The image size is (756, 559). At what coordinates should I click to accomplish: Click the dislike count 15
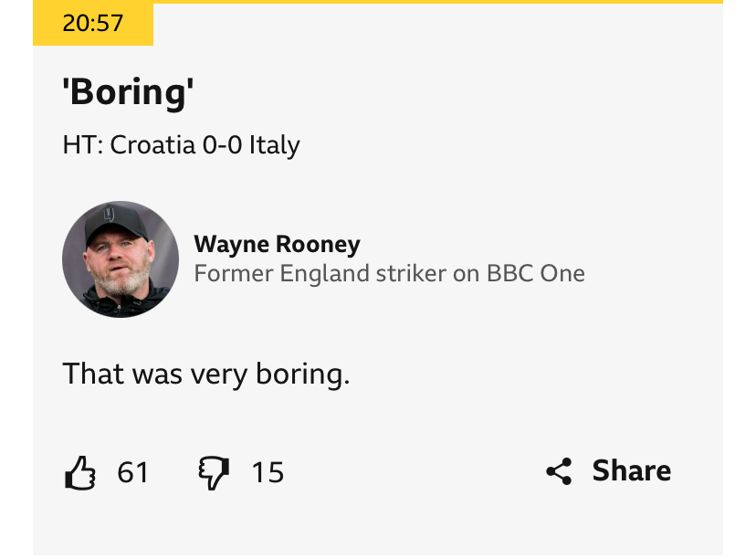point(268,472)
